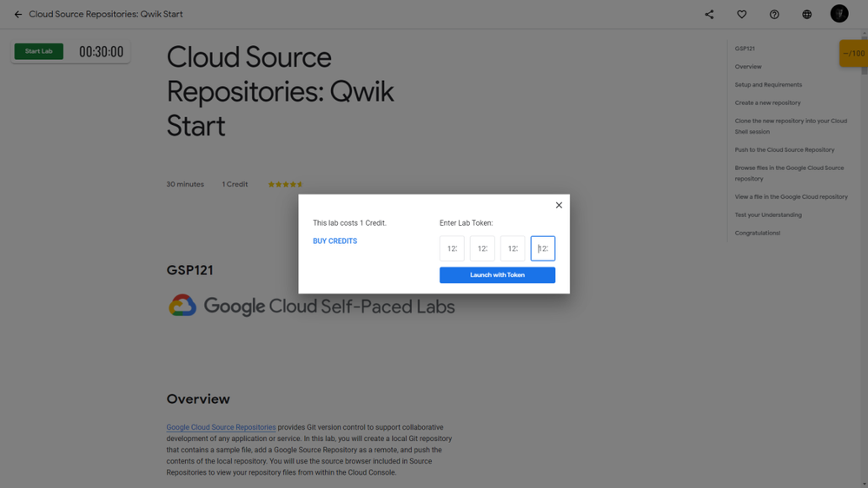Click the Overview heading

coord(197,399)
